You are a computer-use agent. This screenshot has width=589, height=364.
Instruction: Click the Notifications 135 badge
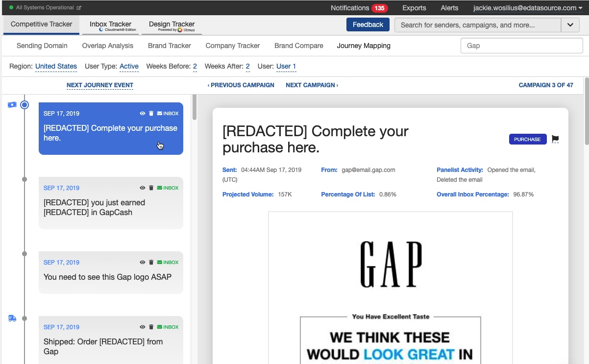[379, 8]
